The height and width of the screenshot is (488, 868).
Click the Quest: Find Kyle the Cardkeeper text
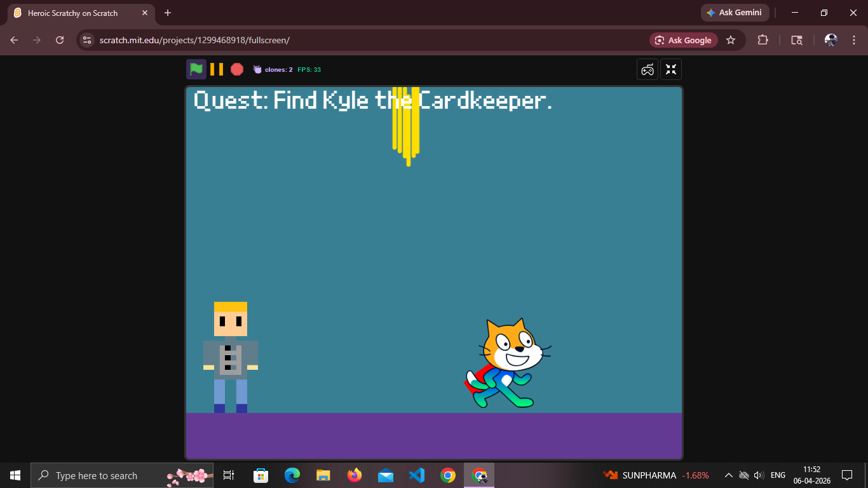click(373, 100)
